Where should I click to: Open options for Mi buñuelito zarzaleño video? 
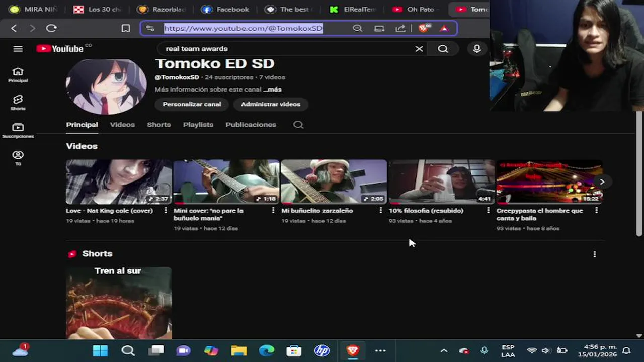tap(380, 211)
